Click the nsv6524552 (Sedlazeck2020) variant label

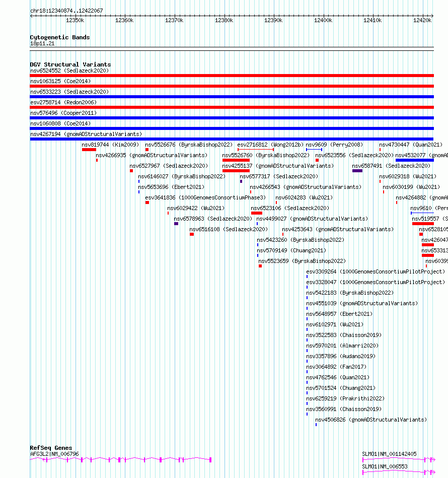pyautogui.click(x=69, y=71)
